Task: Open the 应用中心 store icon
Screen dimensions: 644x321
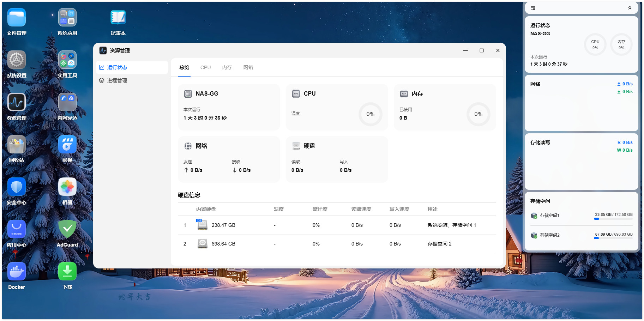Action: (x=17, y=229)
